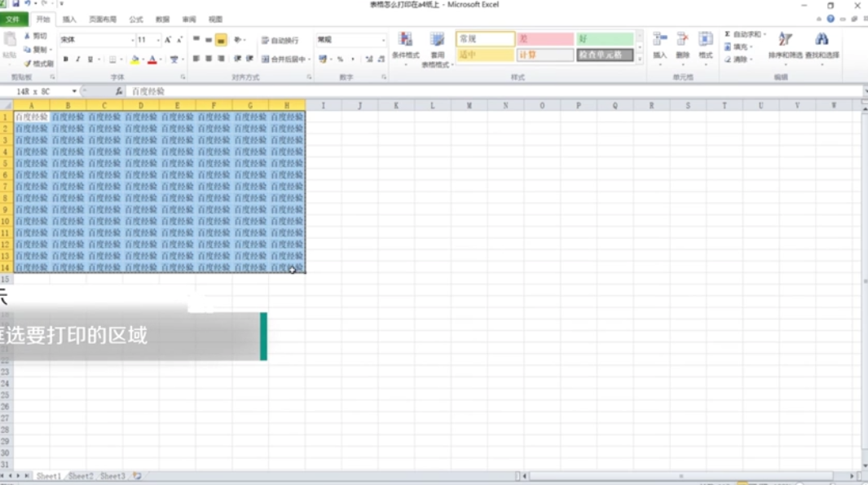Viewport: 868px width, 485px height.
Task: Center text horizontally in cells
Action: 208,59
